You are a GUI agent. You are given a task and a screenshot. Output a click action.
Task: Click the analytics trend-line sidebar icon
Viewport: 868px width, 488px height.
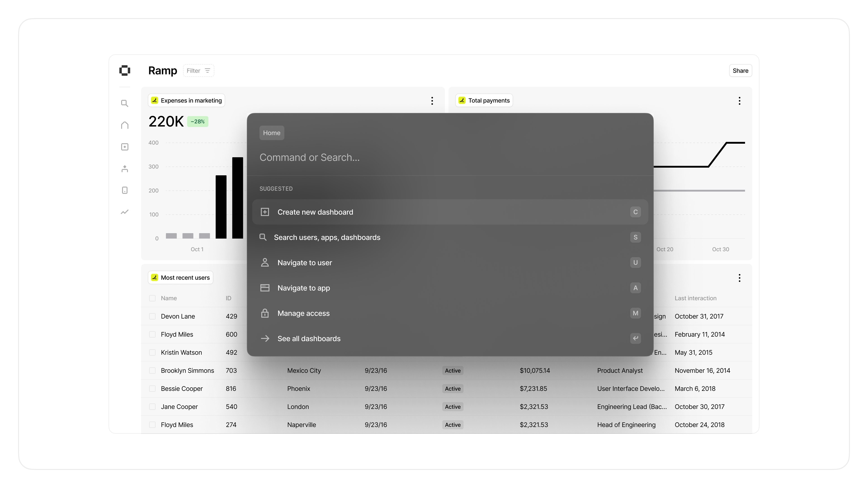pos(125,212)
